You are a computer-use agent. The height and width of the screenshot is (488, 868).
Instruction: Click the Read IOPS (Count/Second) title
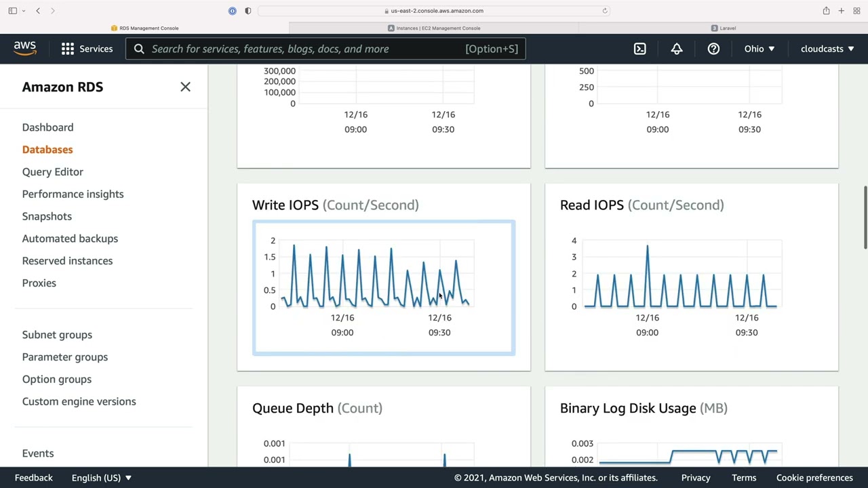pos(642,205)
